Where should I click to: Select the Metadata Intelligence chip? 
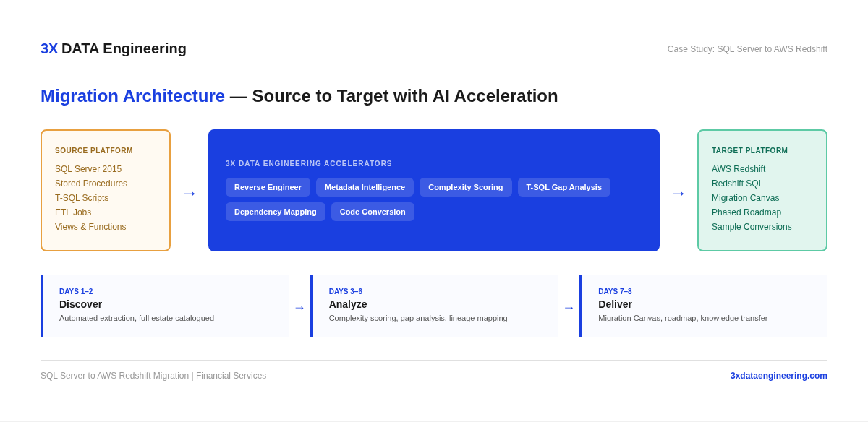tap(365, 187)
